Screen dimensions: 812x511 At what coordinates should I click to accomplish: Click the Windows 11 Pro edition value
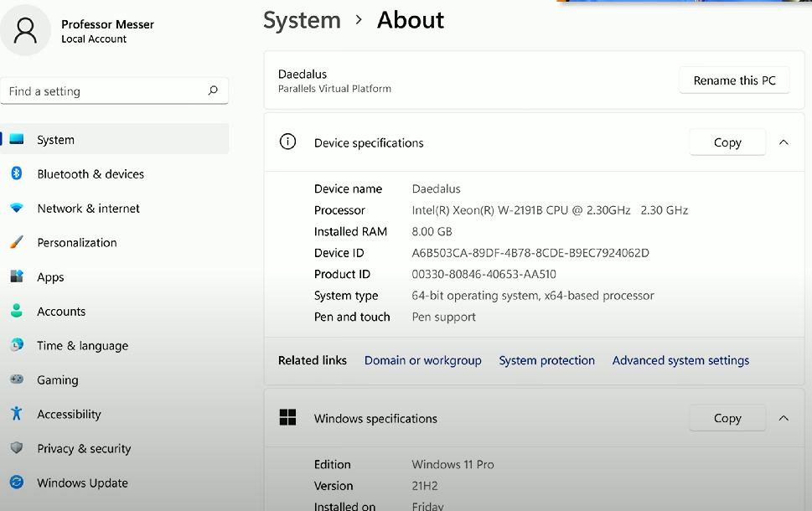453,464
